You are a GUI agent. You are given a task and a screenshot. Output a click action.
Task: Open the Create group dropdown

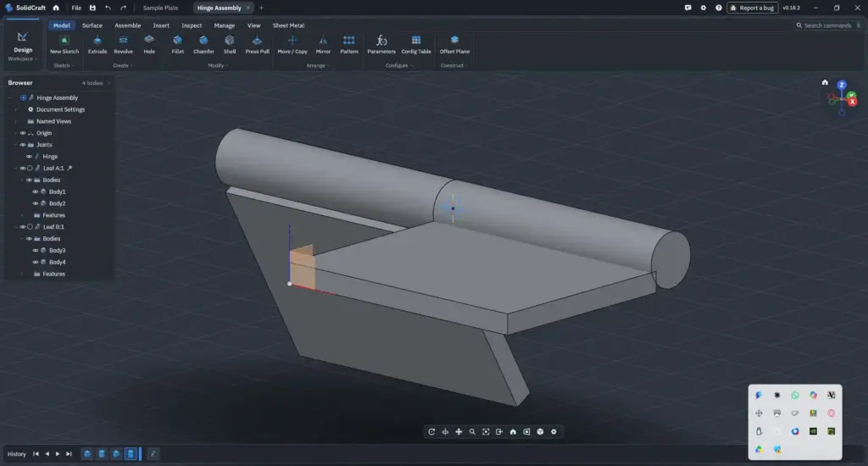tap(122, 65)
